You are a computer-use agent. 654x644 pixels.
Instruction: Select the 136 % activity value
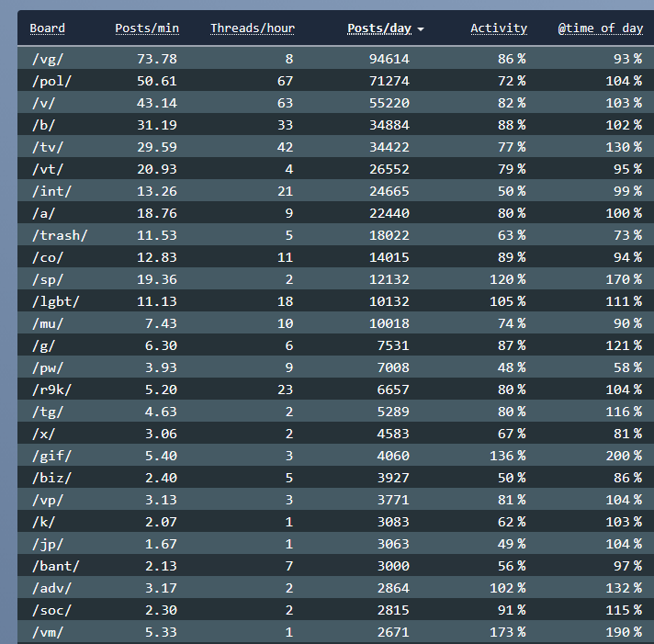[x=508, y=456]
